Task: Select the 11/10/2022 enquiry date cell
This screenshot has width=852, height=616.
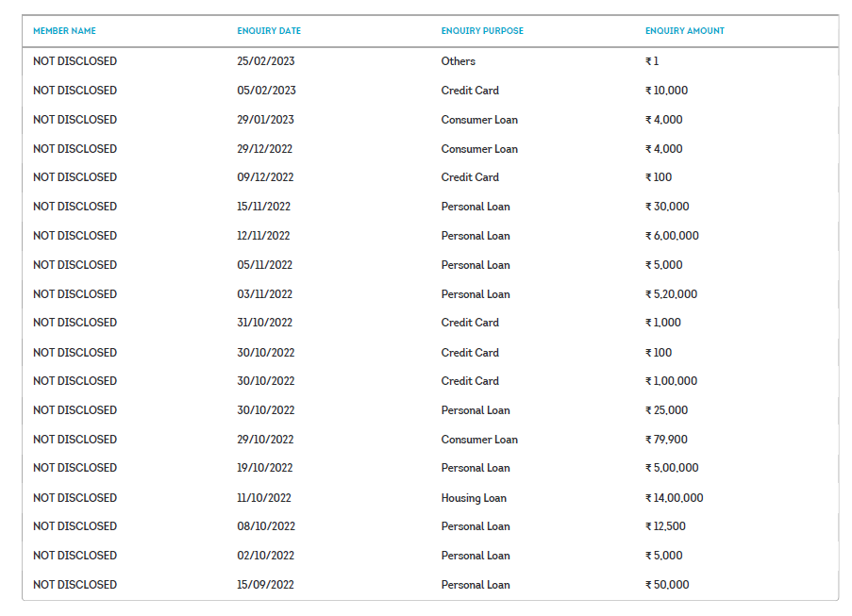Action: (x=264, y=498)
